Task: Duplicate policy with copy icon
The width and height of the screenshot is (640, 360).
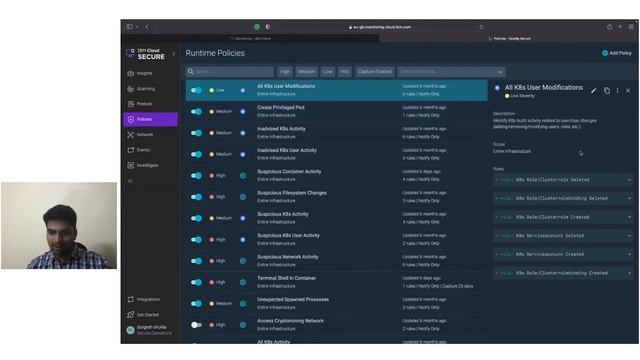Action: 607,91
